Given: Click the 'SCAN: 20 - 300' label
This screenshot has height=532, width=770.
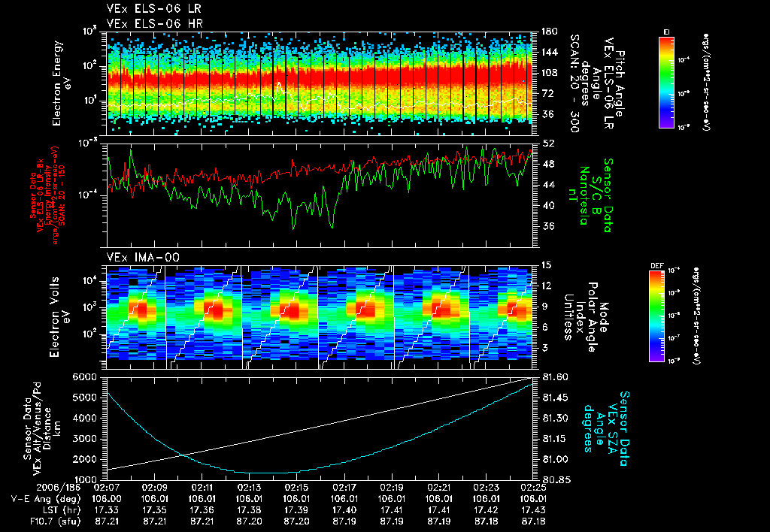Looking at the screenshot, I should point(574,83).
